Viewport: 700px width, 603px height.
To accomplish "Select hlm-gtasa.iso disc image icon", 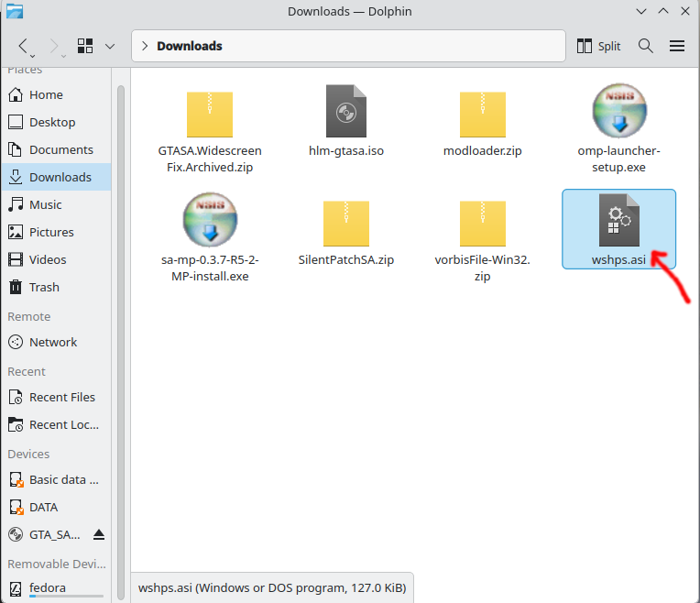I will (x=346, y=111).
